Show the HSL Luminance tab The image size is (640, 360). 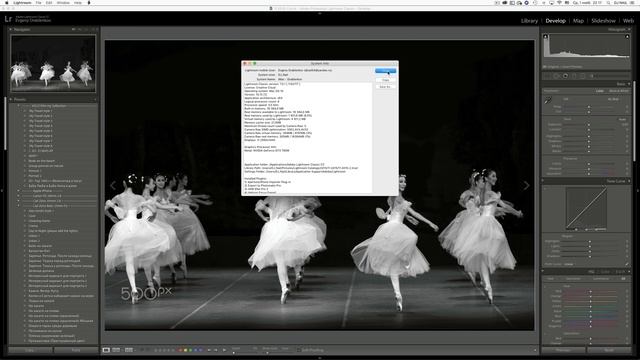(601, 279)
